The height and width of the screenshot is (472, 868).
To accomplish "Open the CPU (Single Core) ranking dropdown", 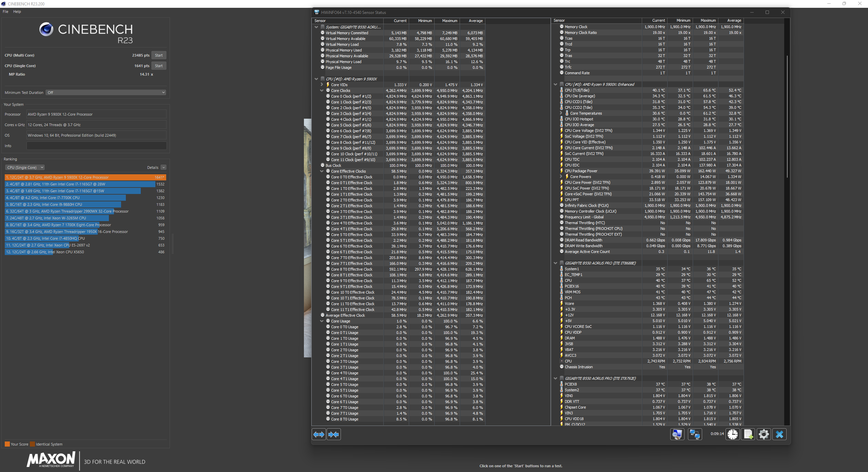I will [x=25, y=168].
